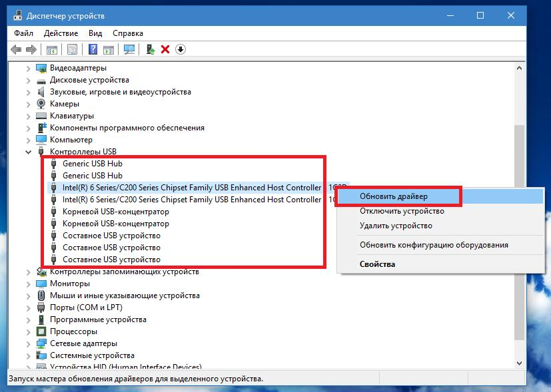
Task: Minimize the Диспетчер устройств window
Action: 450,15
